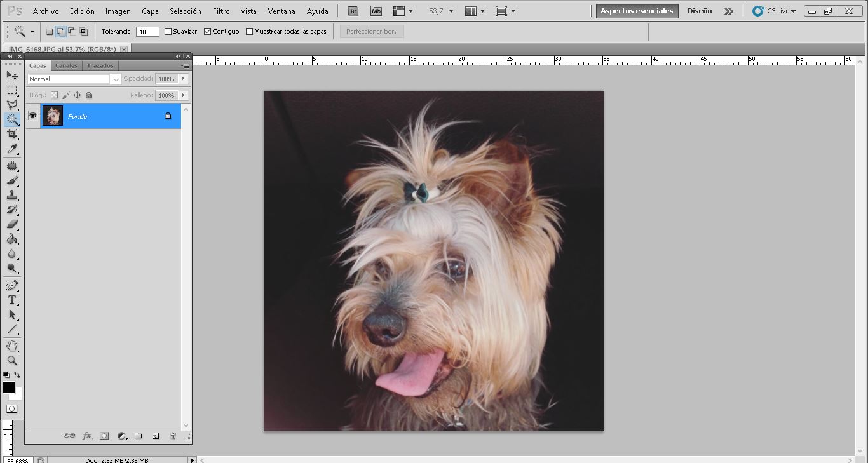Select the Blur tool
868x463 pixels.
[x=12, y=254]
